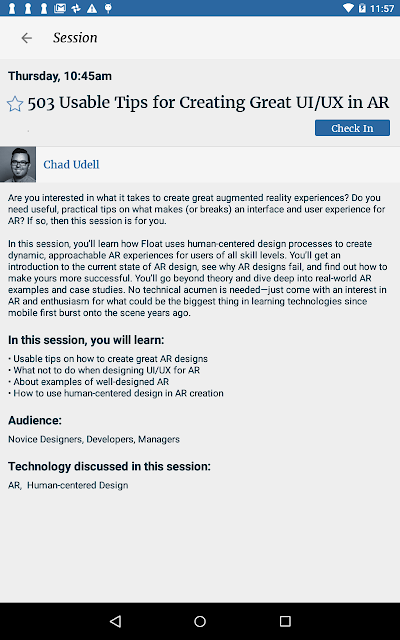This screenshot has width=400, height=640.
Task: Tap the Audience heading
Action: [35, 420]
